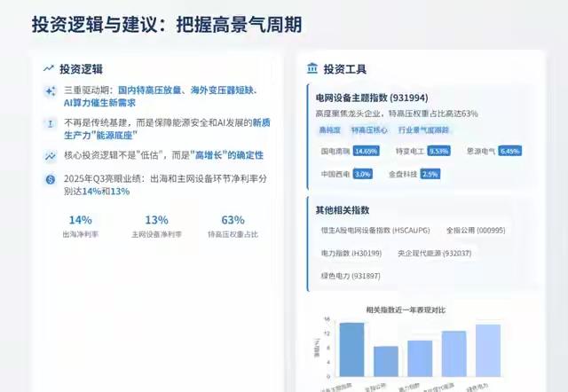Click the highlighted text 国内特高压放量
The width and height of the screenshot is (568, 392).
pos(149,90)
